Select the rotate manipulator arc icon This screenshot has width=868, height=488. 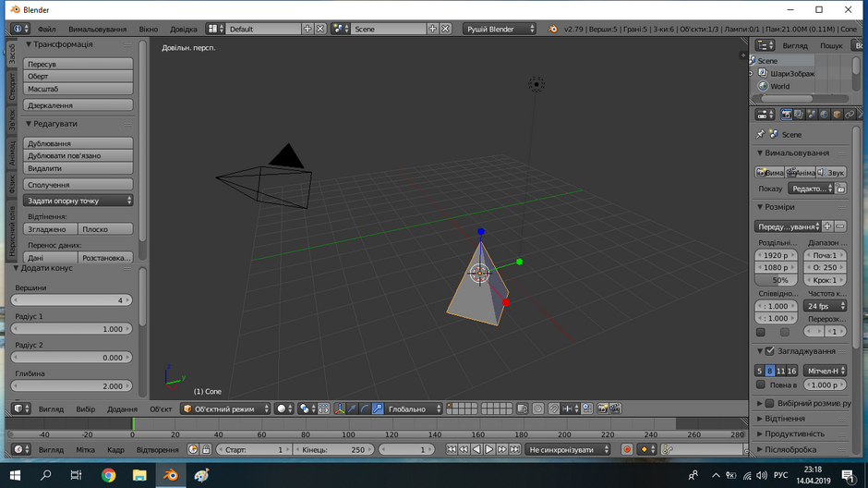point(365,409)
